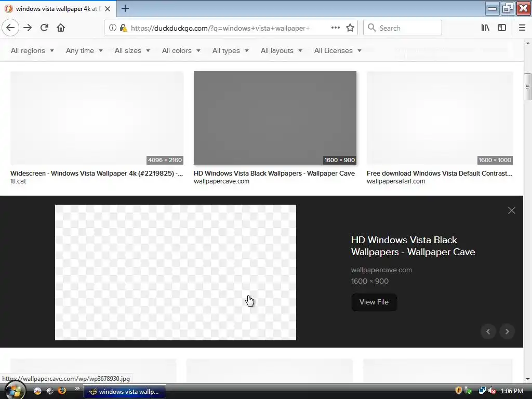The image size is (532, 399).
Task: Expand the All regions filter
Action: [x=32, y=50]
